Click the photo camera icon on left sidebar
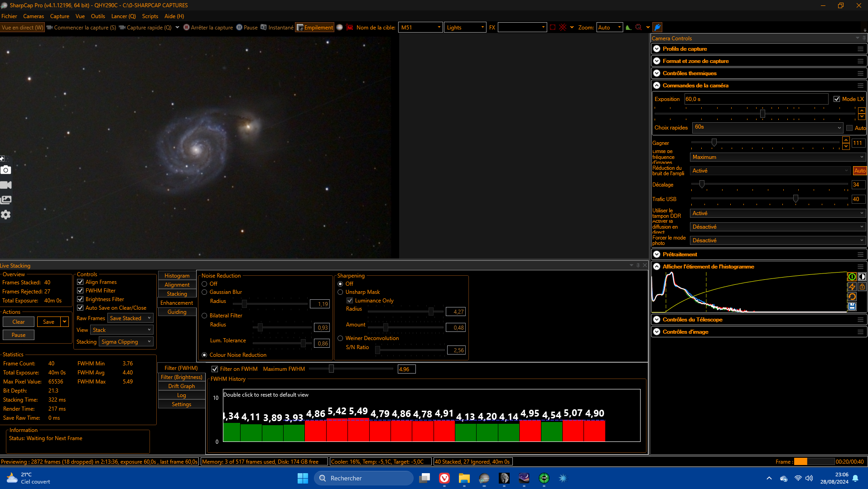The width and height of the screenshot is (868, 489). 6,170
